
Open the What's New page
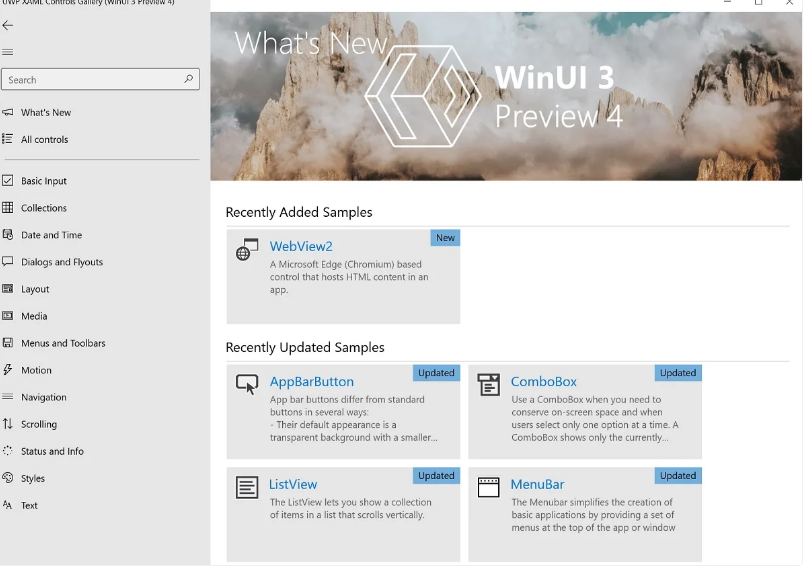[x=46, y=113]
